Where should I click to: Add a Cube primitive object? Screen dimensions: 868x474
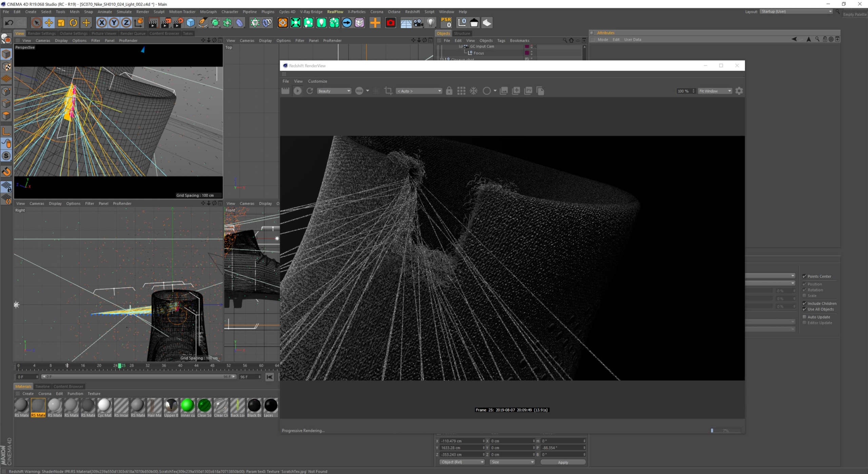(191, 23)
